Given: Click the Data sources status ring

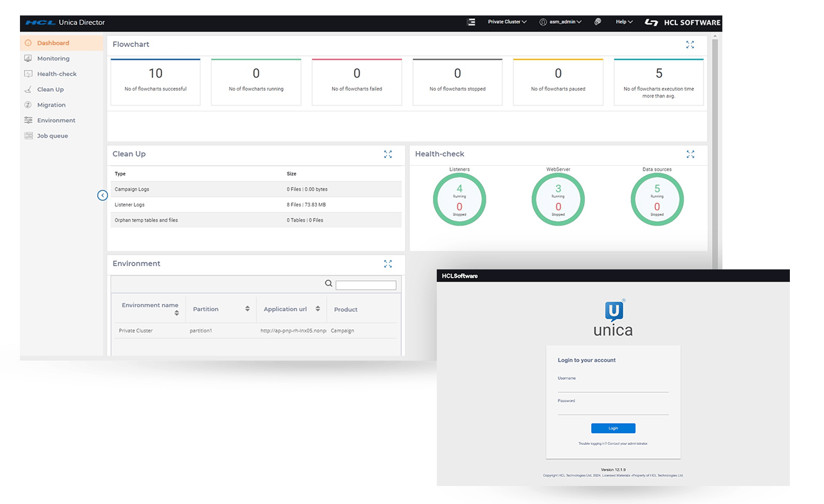Looking at the screenshot, I should click(x=657, y=199).
